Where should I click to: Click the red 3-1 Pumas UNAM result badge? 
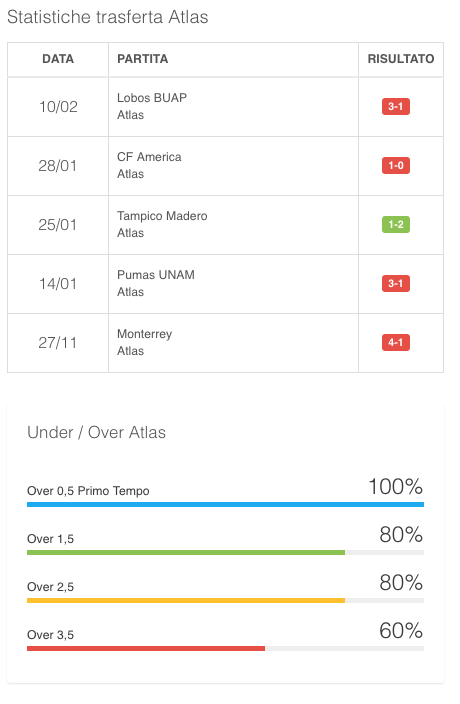pos(395,284)
